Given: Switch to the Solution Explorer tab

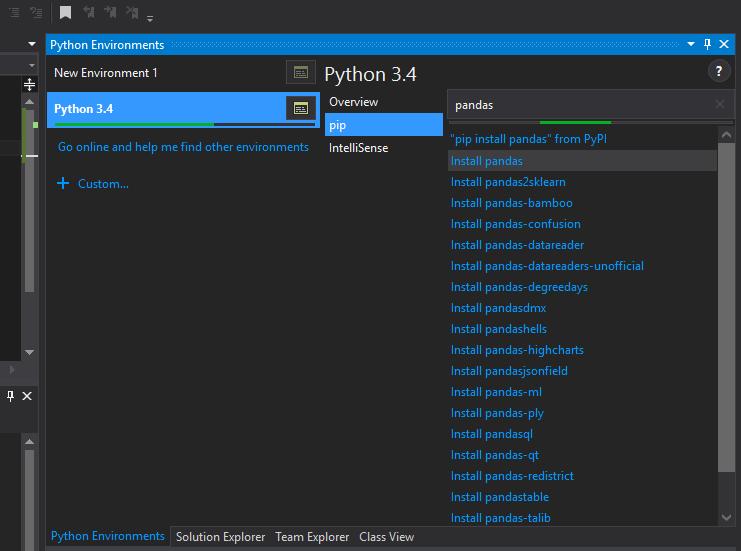Looking at the screenshot, I should pyautogui.click(x=220, y=537).
